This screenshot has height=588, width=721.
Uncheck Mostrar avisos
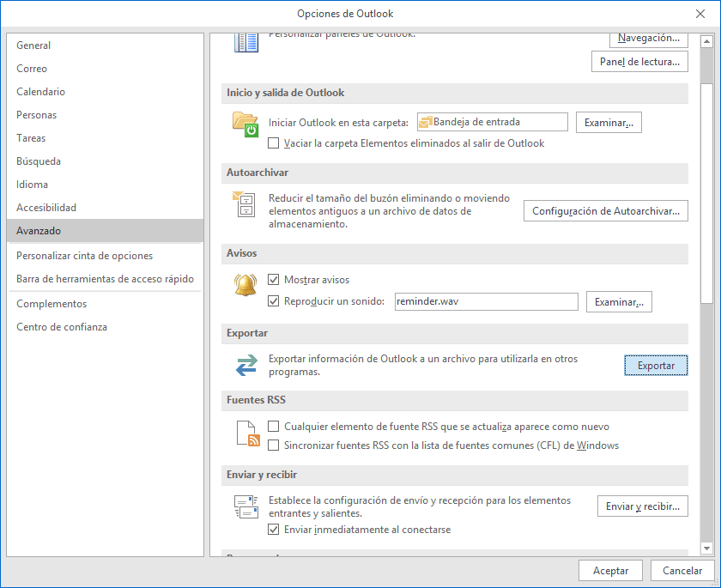273,279
